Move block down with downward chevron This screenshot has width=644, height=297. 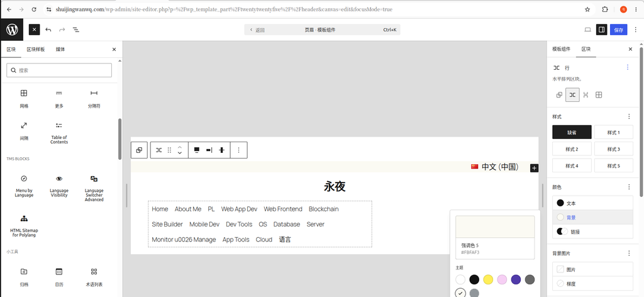point(179,154)
